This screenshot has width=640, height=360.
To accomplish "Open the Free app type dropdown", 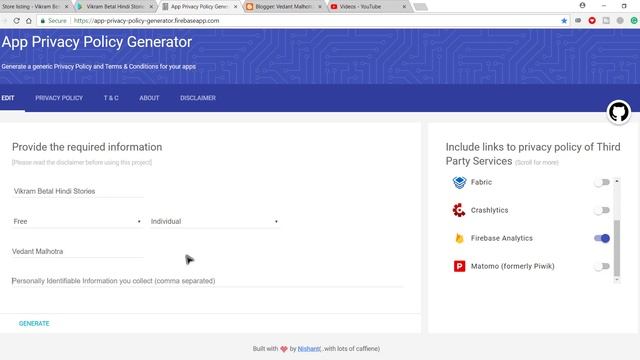I will (77, 221).
